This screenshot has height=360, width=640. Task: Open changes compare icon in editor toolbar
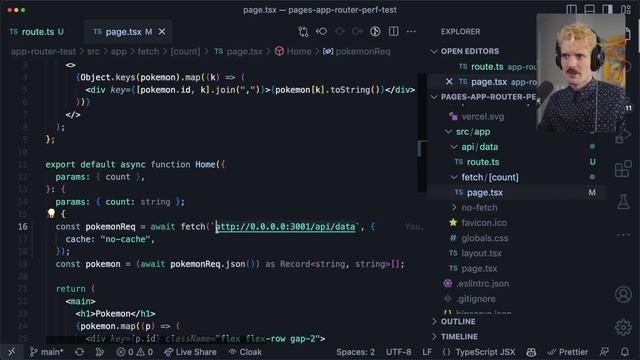click(303, 31)
